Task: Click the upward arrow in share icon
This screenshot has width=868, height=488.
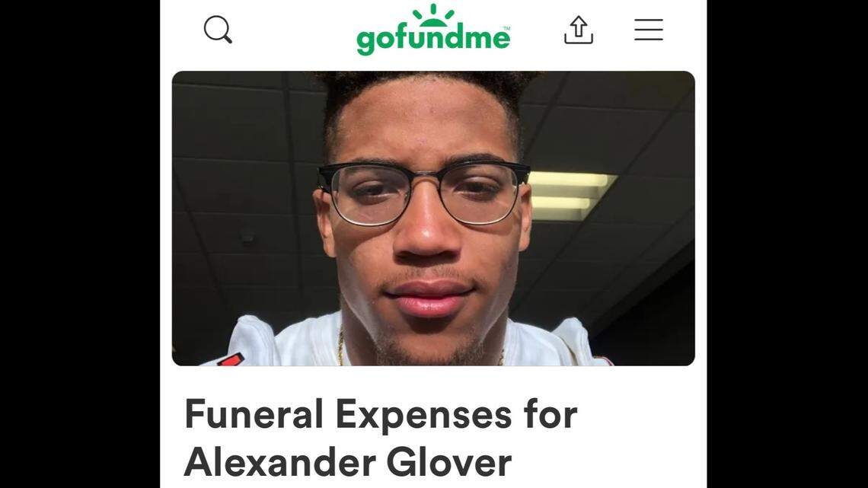Action: [x=579, y=25]
